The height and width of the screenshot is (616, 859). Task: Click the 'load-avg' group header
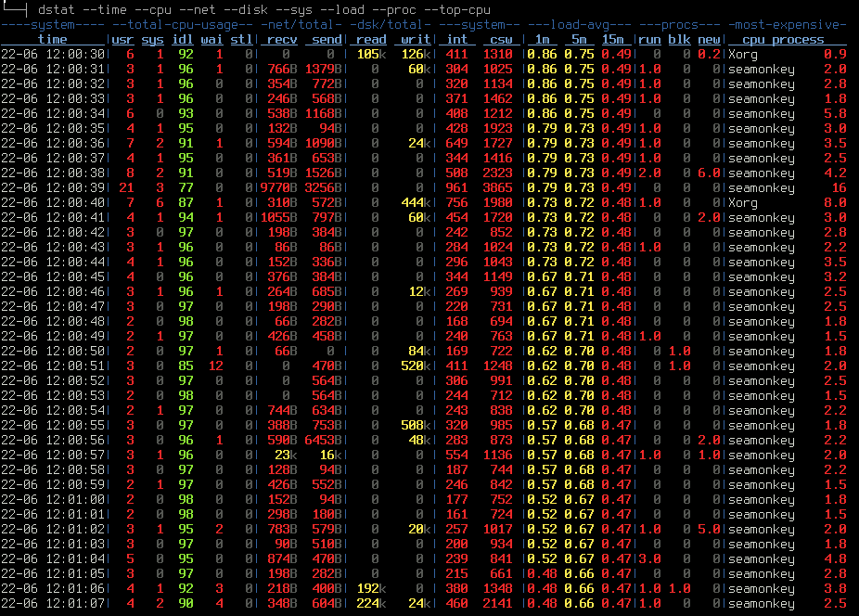(x=579, y=25)
